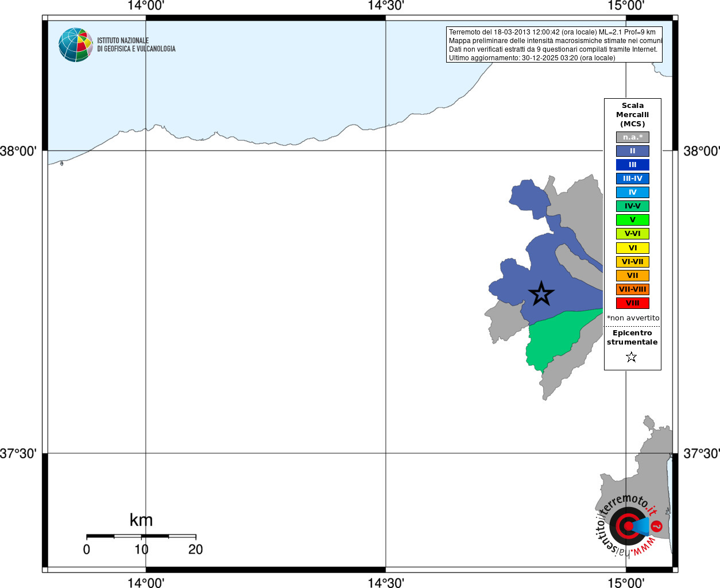This screenshot has width=720, height=588.
Task: Select the IV-V green legend swatch
Action: coord(633,206)
